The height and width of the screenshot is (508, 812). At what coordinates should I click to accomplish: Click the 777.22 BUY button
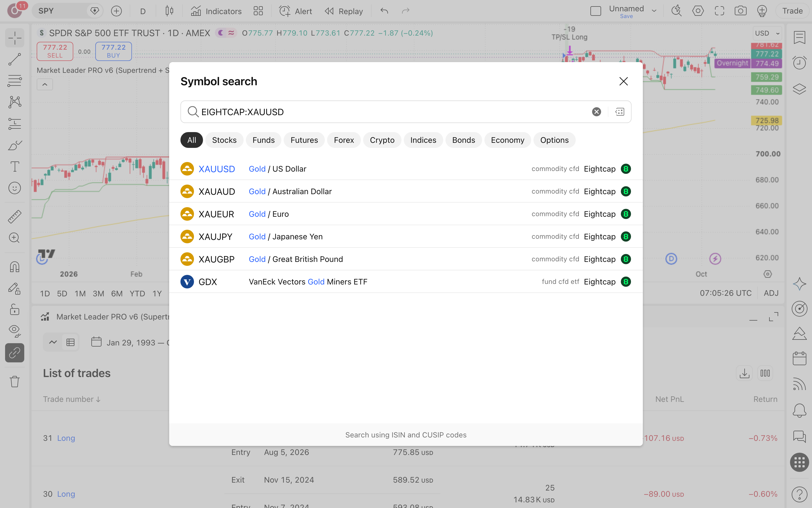pyautogui.click(x=113, y=51)
